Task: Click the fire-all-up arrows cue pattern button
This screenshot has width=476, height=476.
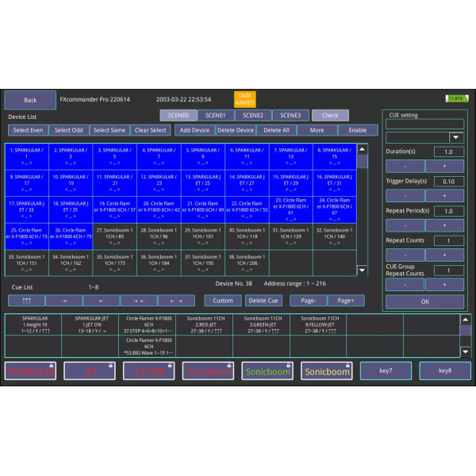Action: coord(27,301)
